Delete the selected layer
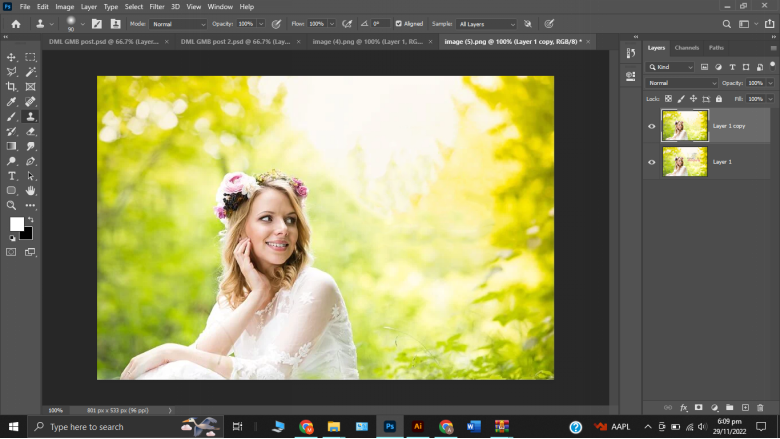Image resolution: width=780 pixels, height=439 pixels. click(760, 408)
